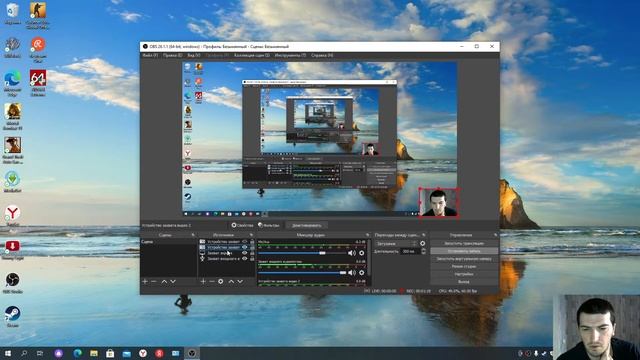Pop out the Сцены dock panel

coord(193,235)
